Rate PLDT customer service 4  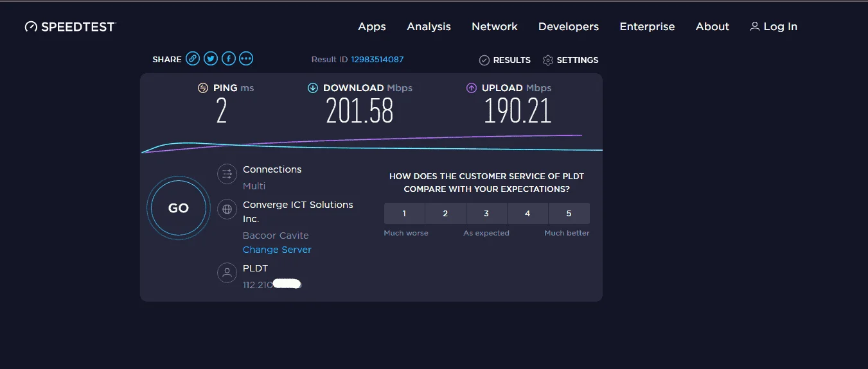tap(527, 213)
